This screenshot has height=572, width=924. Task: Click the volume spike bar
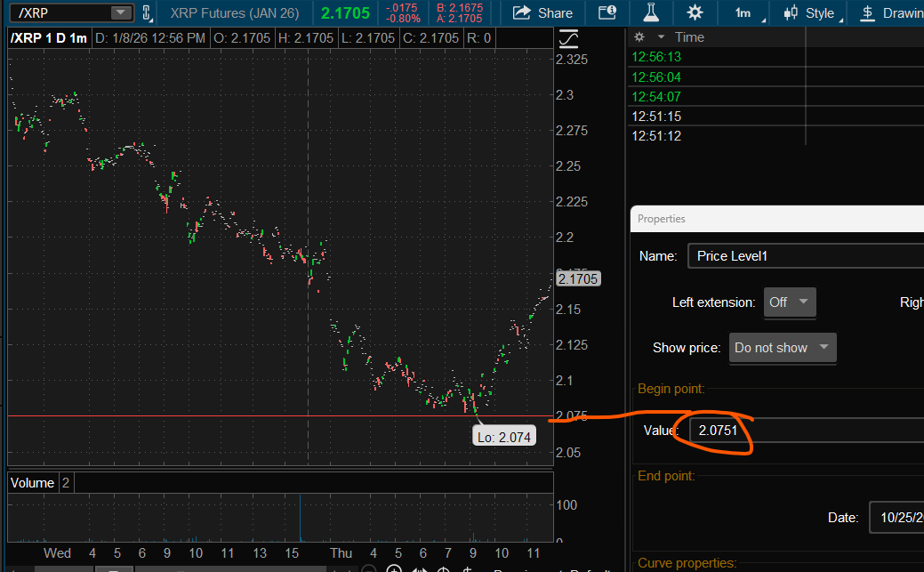(x=300, y=518)
